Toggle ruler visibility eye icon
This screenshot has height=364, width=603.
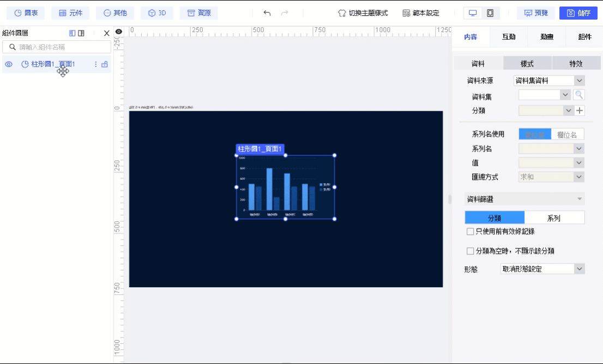[119, 32]
